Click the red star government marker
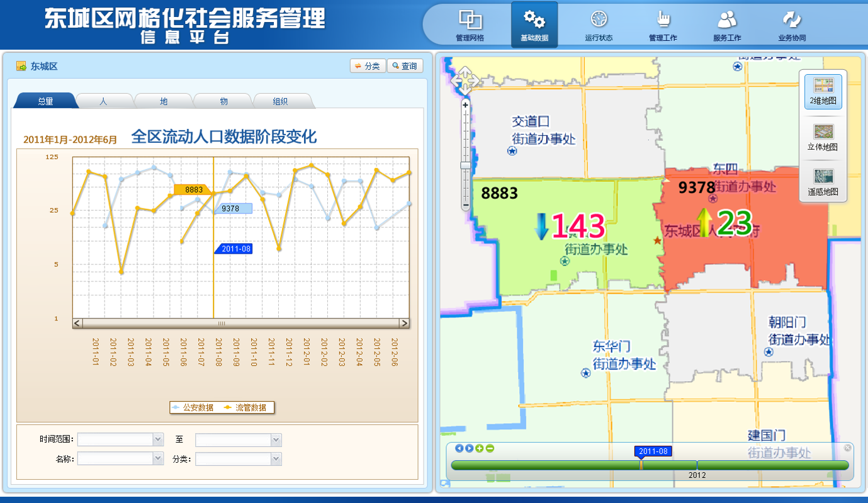Screen dimensions: 868x503 tap(658, 240)
